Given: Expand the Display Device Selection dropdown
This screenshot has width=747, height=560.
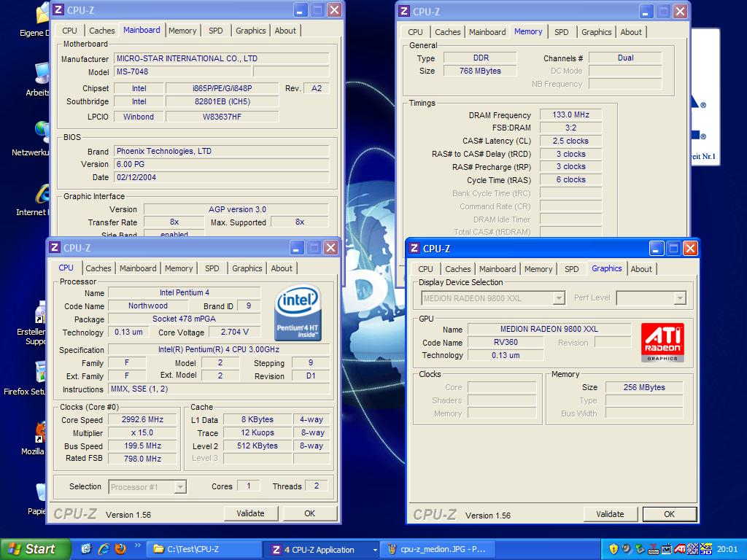Looking at the screenshot, I should coord(559,298).
